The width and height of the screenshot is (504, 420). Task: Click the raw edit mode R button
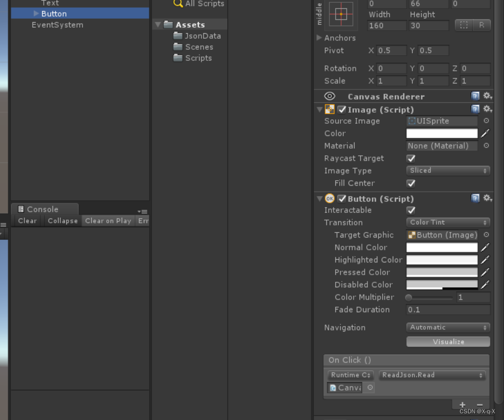click(x=481, y=25)
